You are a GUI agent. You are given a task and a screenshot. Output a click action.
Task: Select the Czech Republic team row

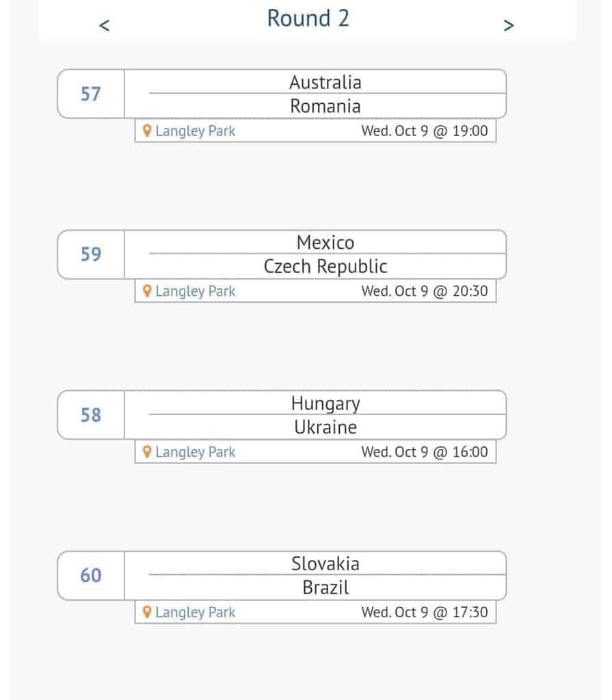pyautogui.click(x=315, y=266)
